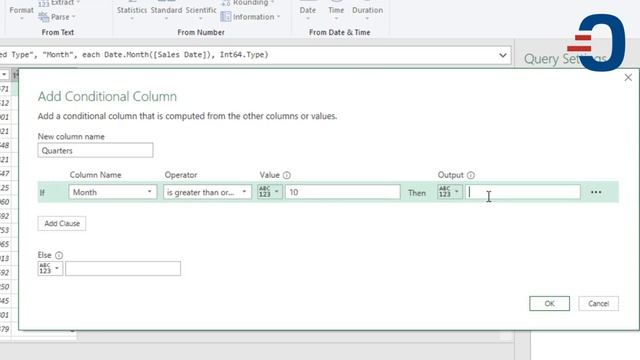Open the Scientific operations menu
This screenshot has width=640, height=360.
pyautogui.click(x=201, y=11)
